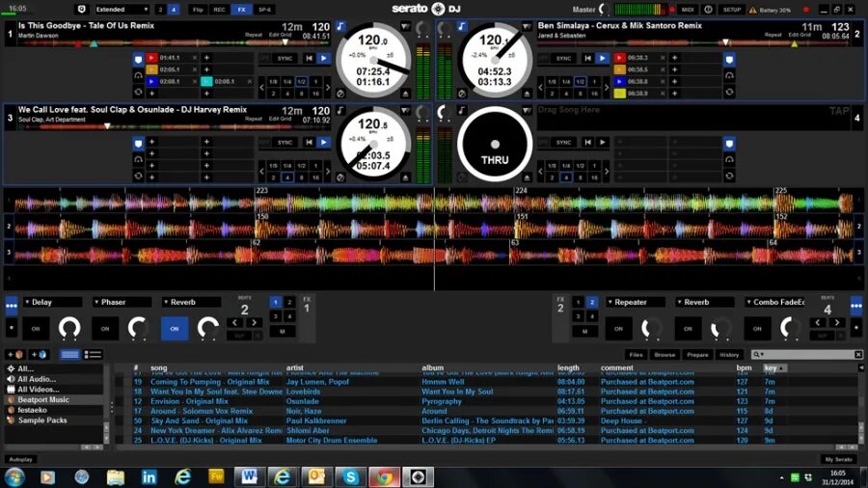Open the FX panel tab
Viewport: 868px width, 488px height.
point(241,10)
